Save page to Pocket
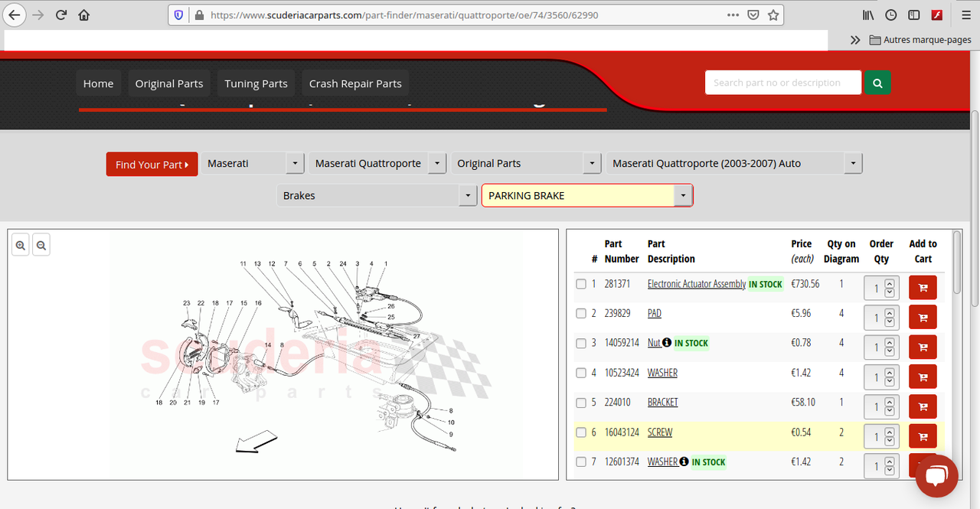This screenshot has height=509, width=980. [x=753, y=15]
